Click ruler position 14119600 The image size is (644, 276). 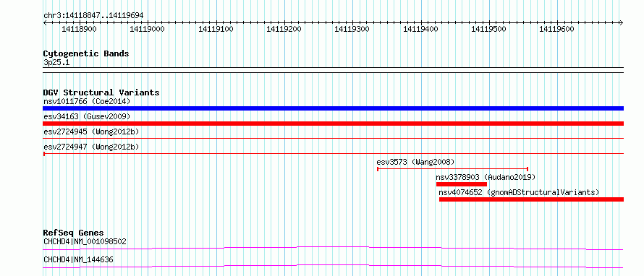pyautogui.click(x=556, y=29)
